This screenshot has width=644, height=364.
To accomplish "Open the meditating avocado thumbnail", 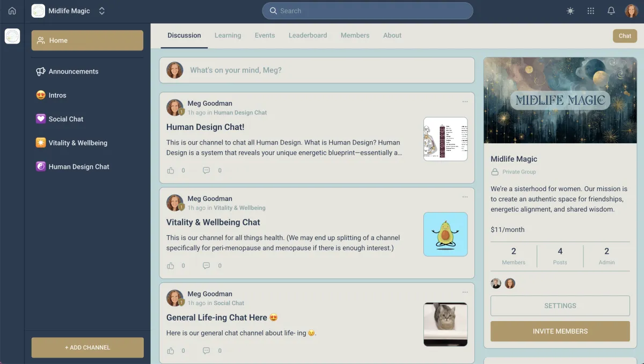I will coord(445,234).
